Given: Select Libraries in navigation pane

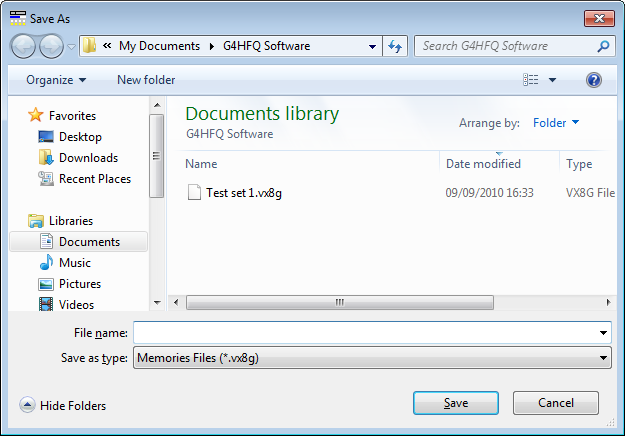Looking at the screenshot, I should click(x=71, y=221).
